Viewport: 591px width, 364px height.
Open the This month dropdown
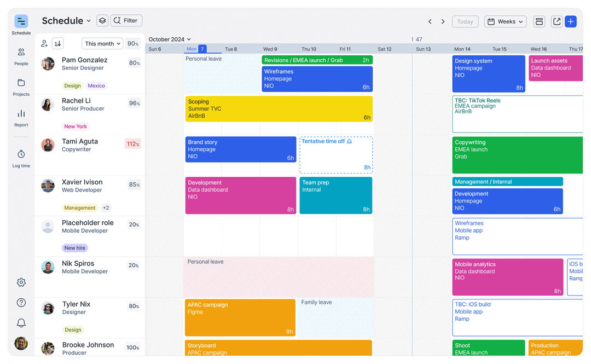(x=102, y=43)
